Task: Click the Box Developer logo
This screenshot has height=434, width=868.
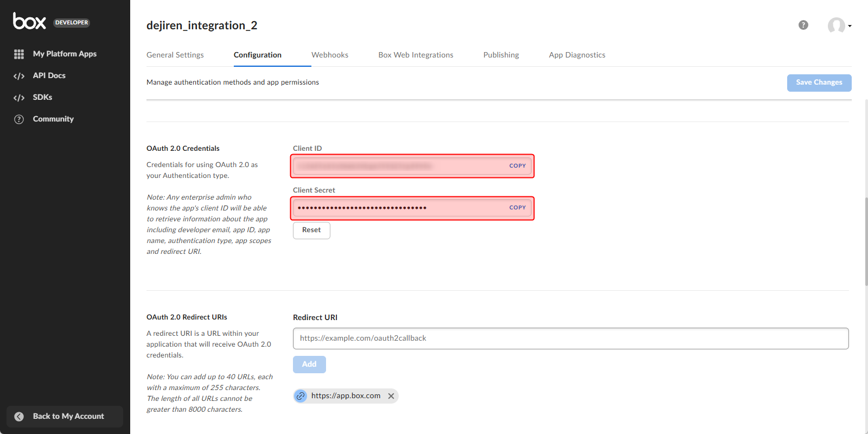Action: [x=52, y=21]
